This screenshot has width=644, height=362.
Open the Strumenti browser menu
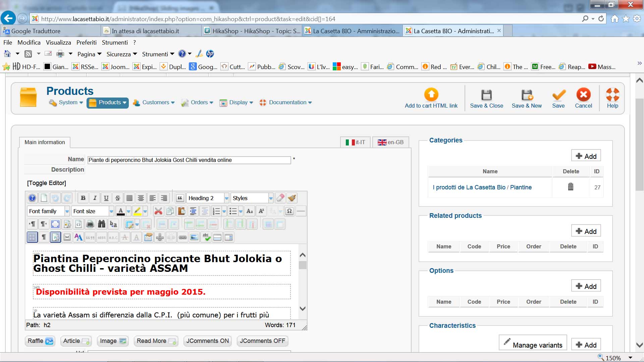[x=115, y=43]
